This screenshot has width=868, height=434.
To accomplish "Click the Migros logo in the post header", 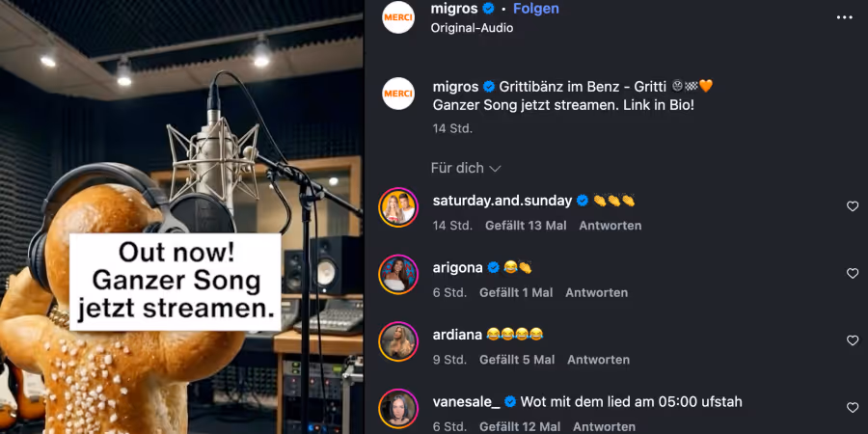I will point(398,17).
